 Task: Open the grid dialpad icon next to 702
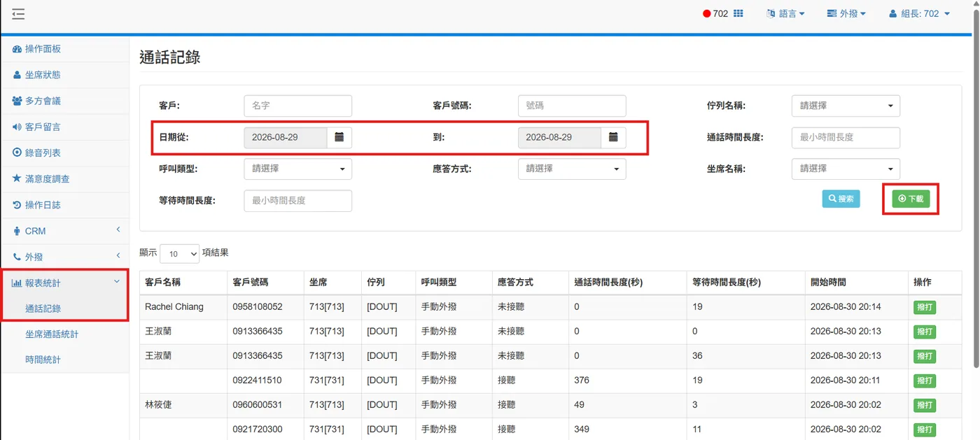tap(738, 13)
